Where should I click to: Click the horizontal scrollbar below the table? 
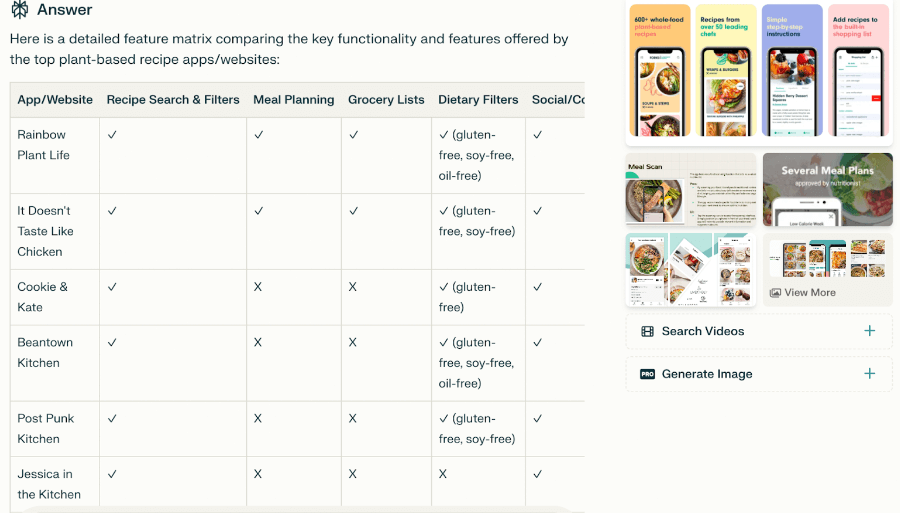pyautogui.click(x=297, y=509)
